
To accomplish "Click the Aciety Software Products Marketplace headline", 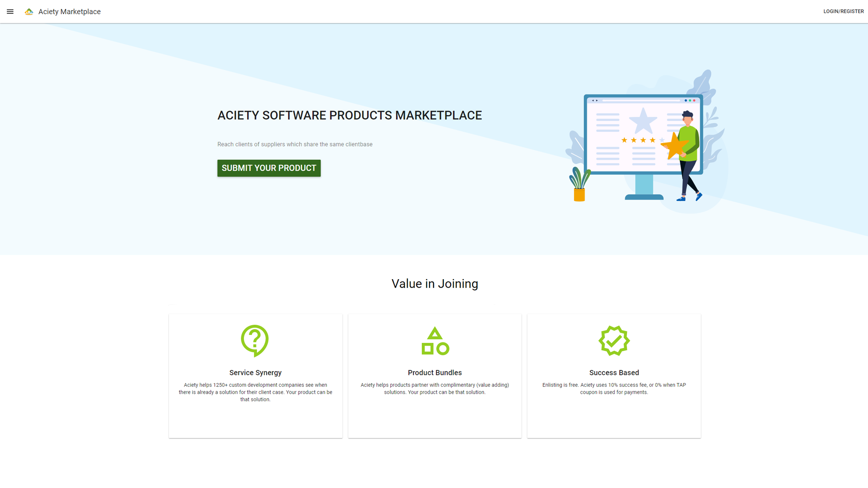I will coord(349,115).
